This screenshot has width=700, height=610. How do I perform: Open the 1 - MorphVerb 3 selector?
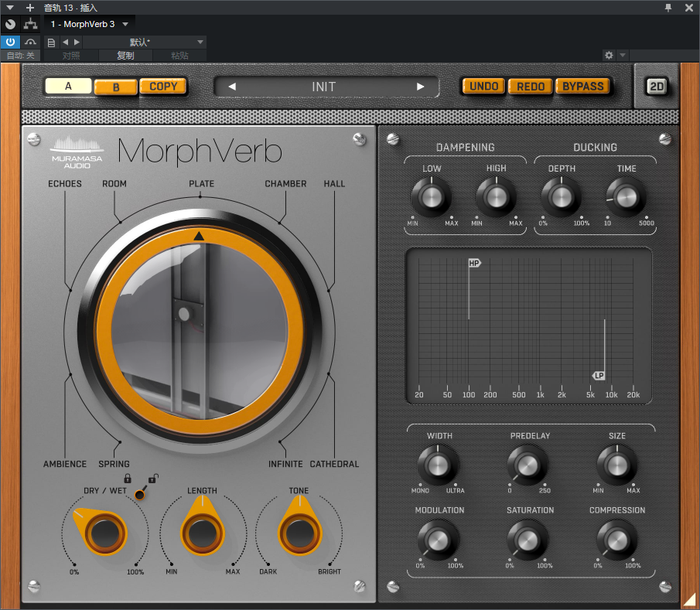coord(89,24)
